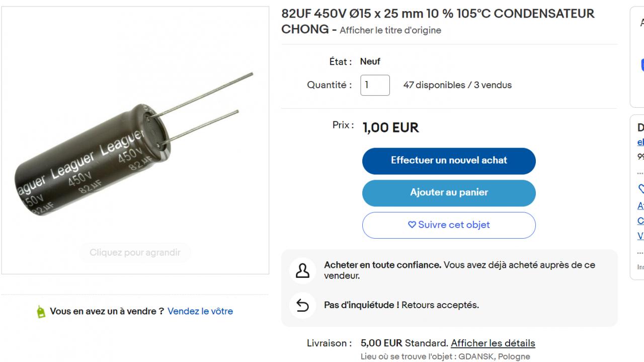Click the return arrow icon

[302, 305]
